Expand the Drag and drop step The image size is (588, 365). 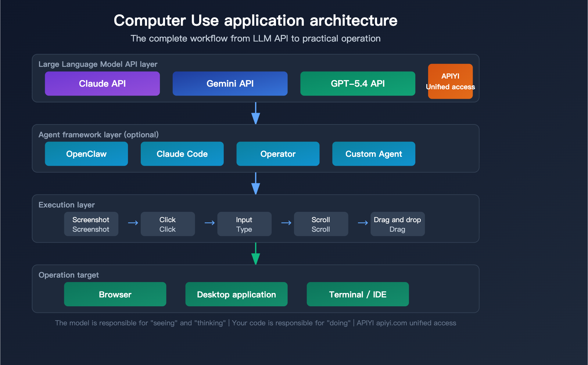pyautogui.click(x=397, y=224)
